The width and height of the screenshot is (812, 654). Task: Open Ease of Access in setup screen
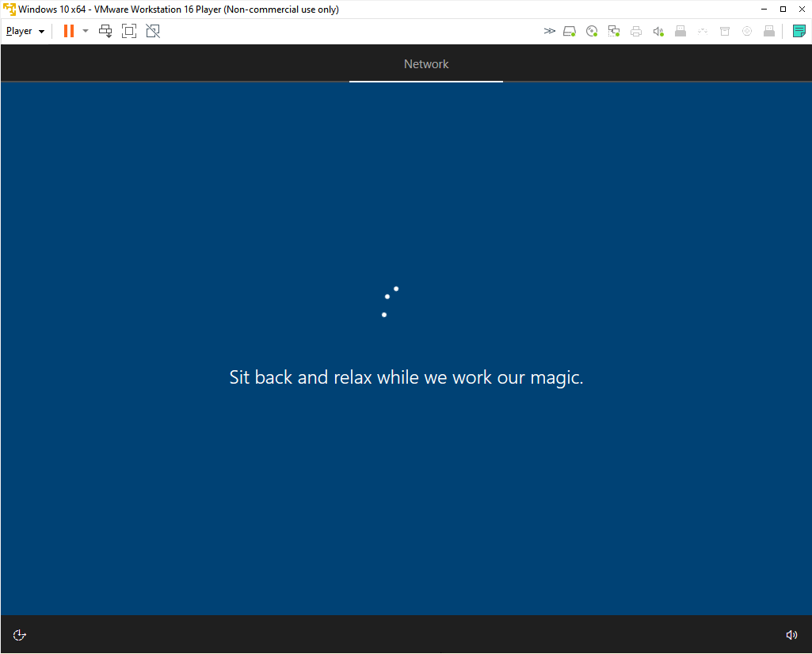tap(21, 635)
